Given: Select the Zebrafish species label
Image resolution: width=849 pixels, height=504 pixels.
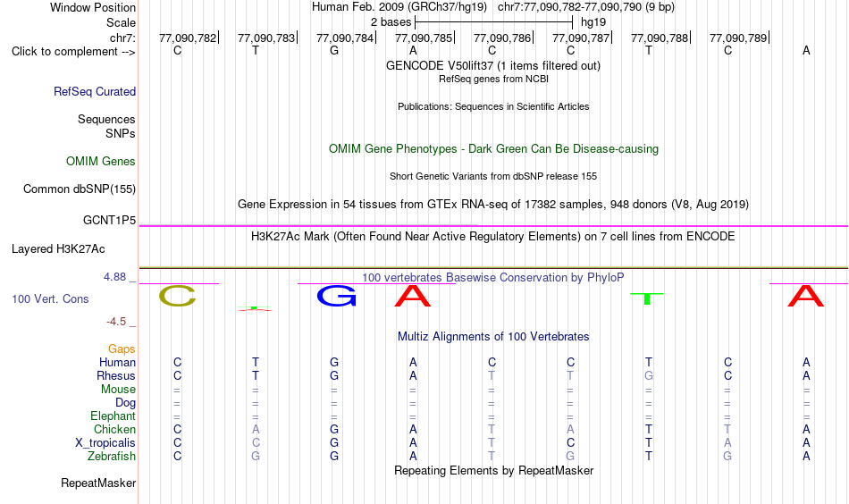Looking at the screenshot, I should [112, 457].
